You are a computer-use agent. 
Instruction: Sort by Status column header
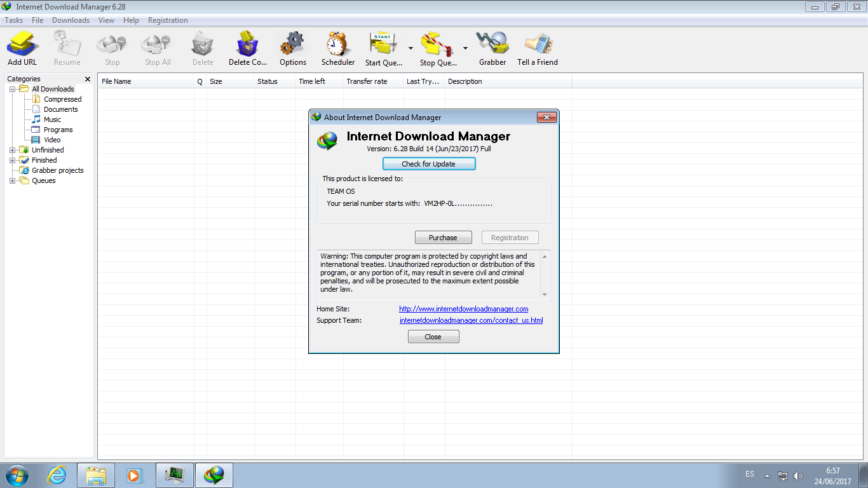[x=275, y=81]
